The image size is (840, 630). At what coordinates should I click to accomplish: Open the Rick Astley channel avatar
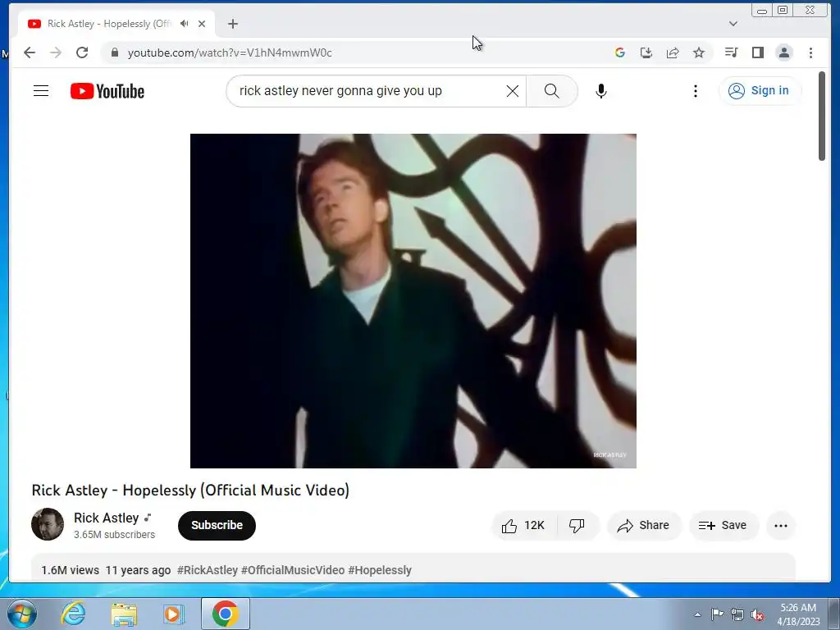pyautogui.click(x=48, y=524)
